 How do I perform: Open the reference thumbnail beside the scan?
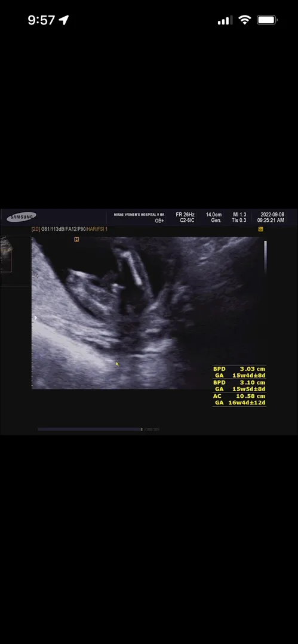point(6,254)
